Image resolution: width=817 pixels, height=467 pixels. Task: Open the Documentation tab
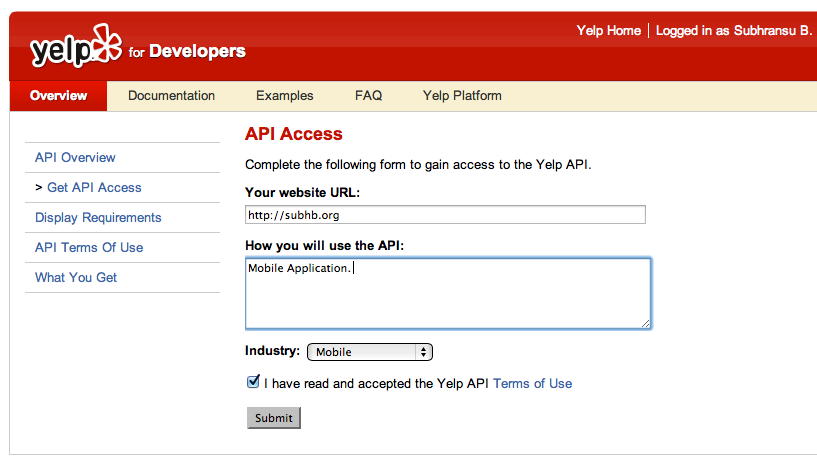click(171, 95)
